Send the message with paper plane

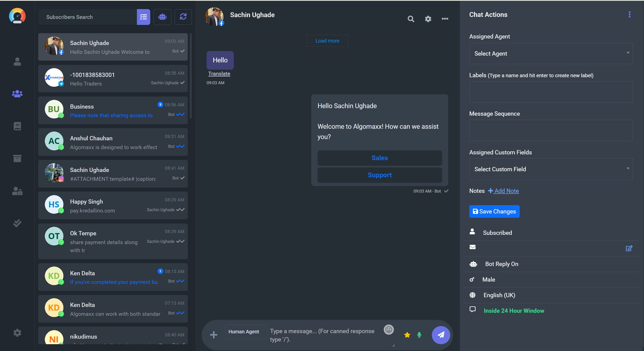441,335
